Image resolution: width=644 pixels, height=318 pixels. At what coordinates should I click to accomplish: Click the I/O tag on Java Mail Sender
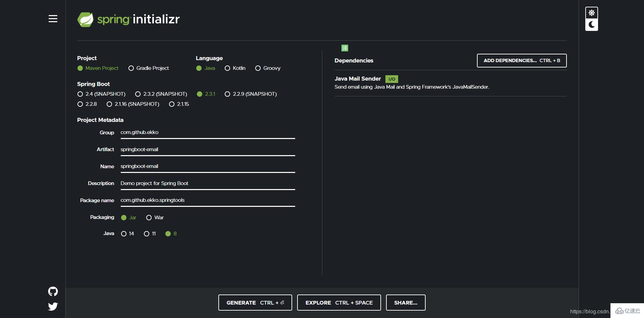392,79
